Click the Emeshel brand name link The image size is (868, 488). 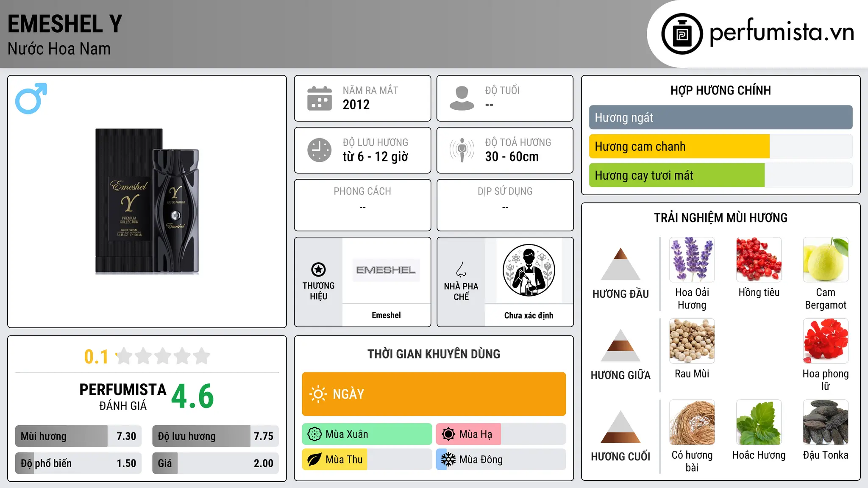click(x=386, y=315)
